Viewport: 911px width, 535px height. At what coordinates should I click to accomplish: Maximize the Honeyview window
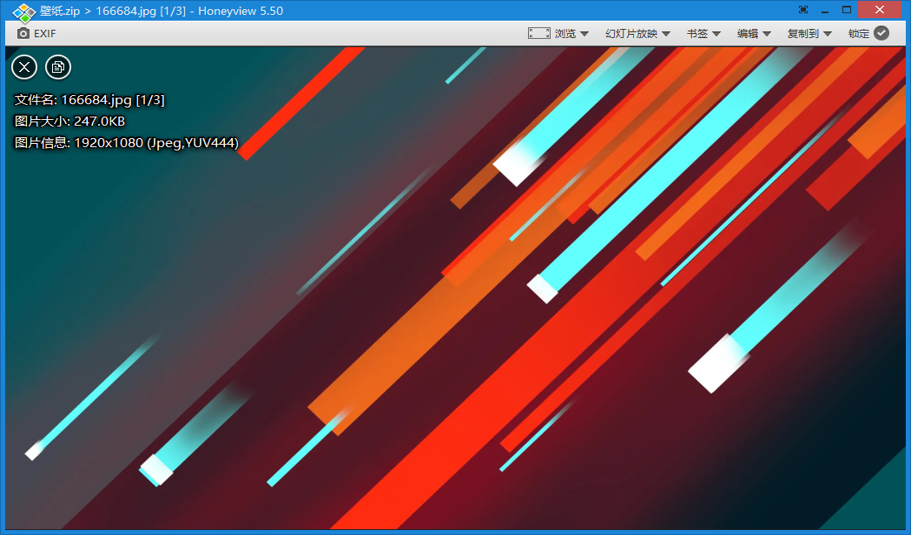click(x=847, y=10)
